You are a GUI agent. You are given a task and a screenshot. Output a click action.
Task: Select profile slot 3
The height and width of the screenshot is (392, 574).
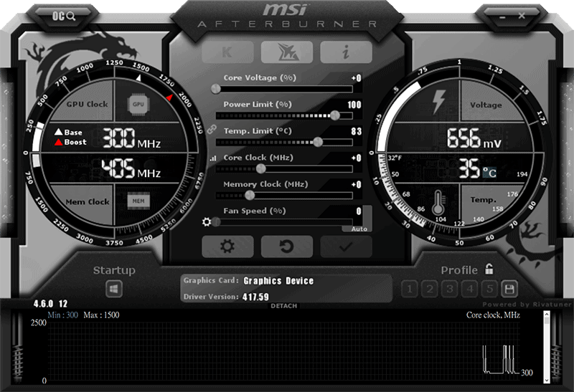pyautogui.click(x=450, y=290)
